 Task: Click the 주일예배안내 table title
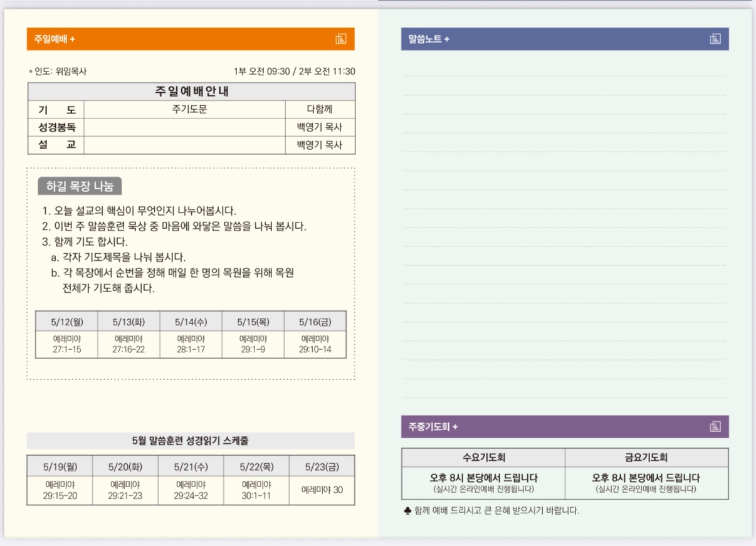coord(191,92)
